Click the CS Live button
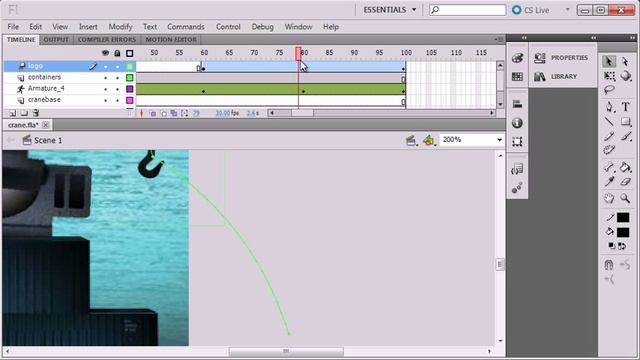The width and height of the screenshot is (640, 360). (530, 10)
